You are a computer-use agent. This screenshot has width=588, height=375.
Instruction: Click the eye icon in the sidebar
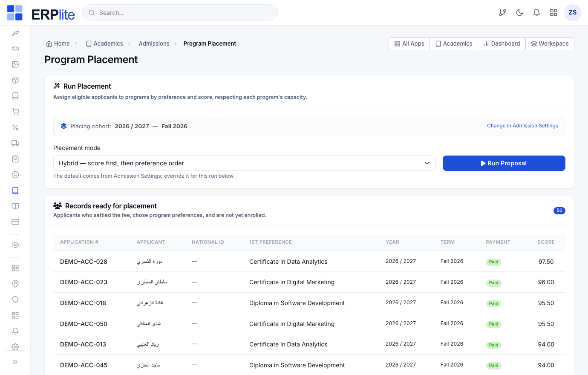tap(15, 245)
